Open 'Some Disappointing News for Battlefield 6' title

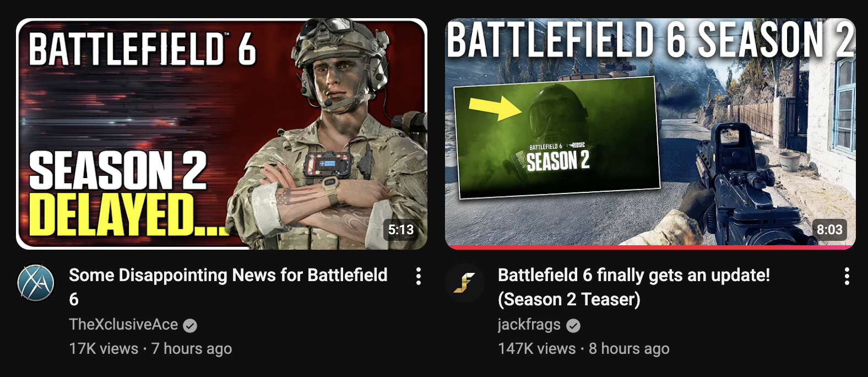click(x=228, y=287)
